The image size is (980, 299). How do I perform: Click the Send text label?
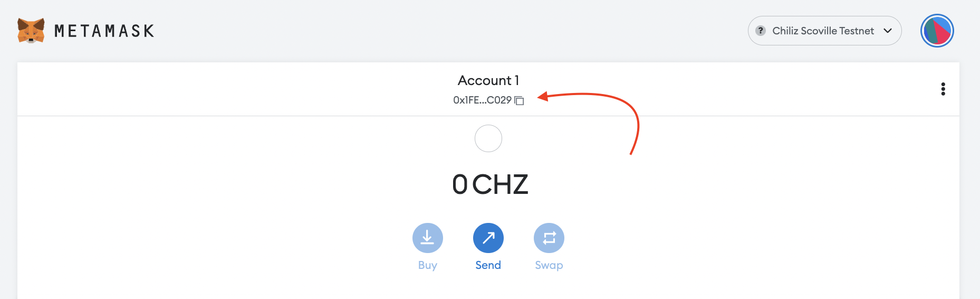coord(488,265)
